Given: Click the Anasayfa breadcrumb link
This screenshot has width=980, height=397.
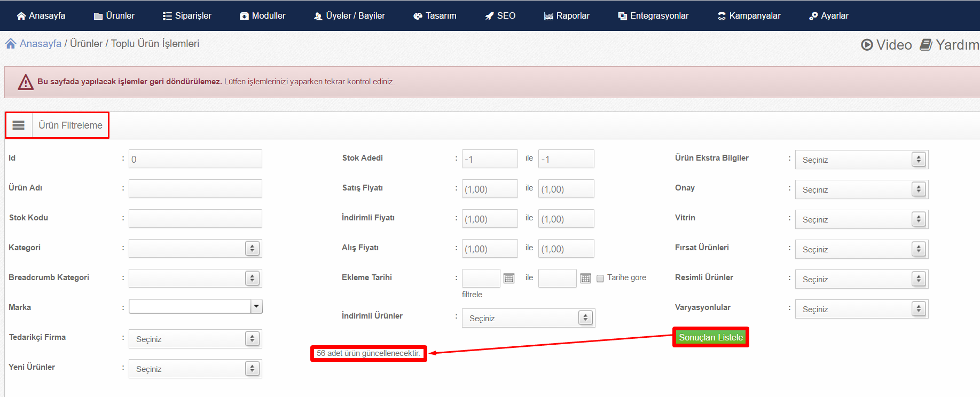Looking at the screenshot, I should coord(41,43).
